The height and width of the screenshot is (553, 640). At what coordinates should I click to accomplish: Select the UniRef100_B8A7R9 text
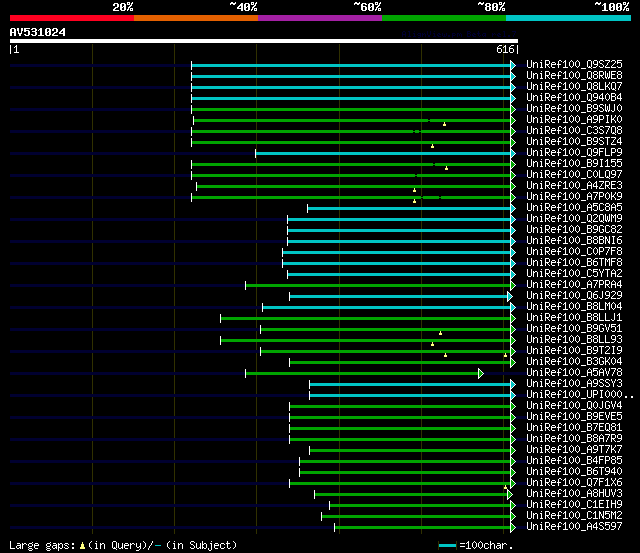pos(574,439)
